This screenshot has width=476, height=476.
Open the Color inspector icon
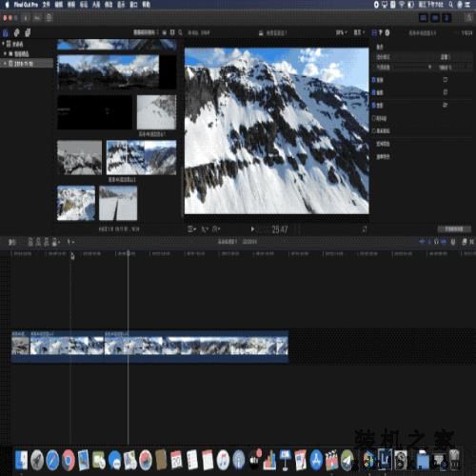[381, 32]
